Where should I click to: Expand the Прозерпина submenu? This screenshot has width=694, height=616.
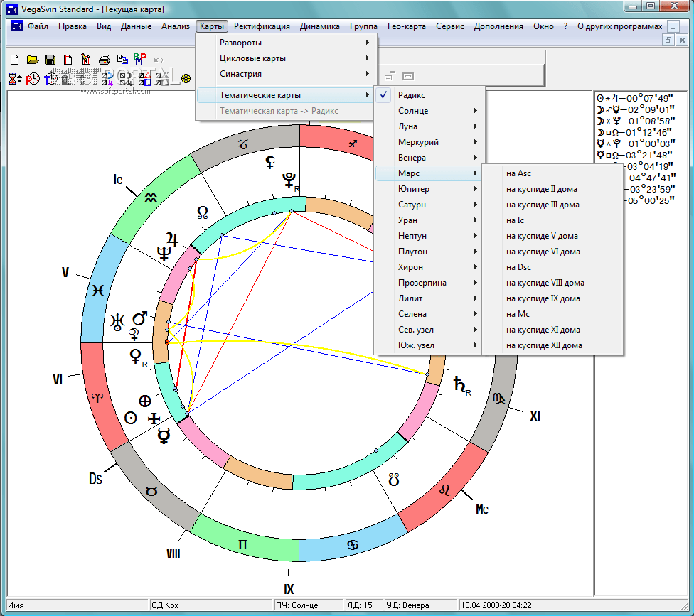click(429, 283)
